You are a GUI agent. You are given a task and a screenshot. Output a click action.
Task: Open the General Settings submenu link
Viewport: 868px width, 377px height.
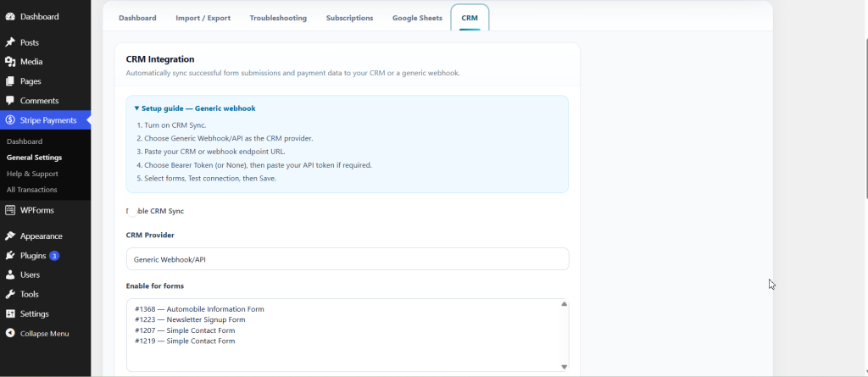[x=34, y=158]
